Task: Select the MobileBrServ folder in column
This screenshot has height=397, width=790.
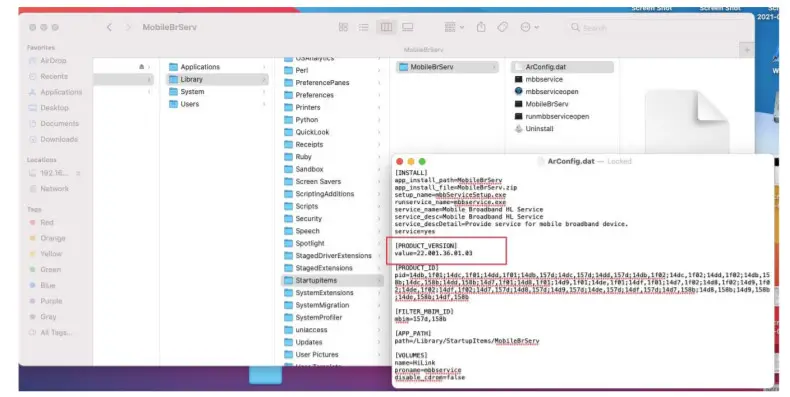Action: click(x=447, y=67)
